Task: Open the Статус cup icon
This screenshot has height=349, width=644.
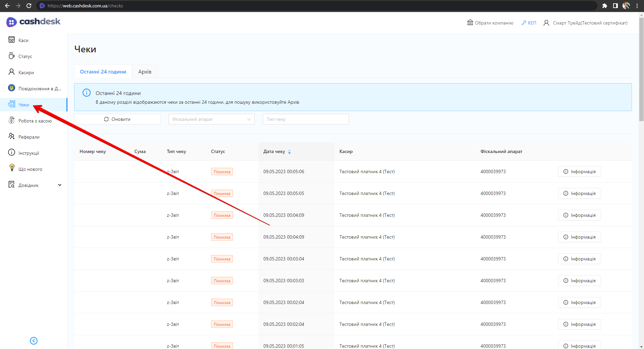Action: tap(11, 56)
